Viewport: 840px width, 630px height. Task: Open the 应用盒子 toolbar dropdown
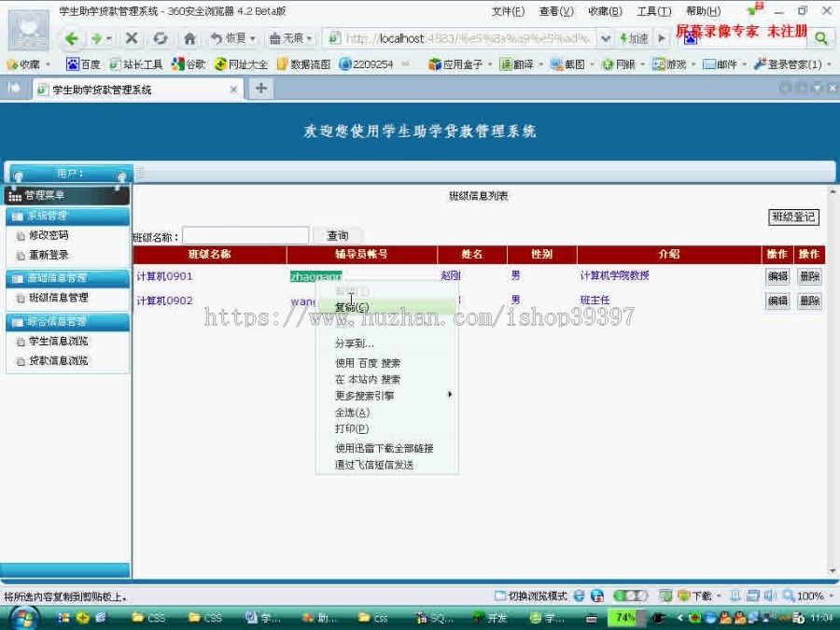[461, 64]
